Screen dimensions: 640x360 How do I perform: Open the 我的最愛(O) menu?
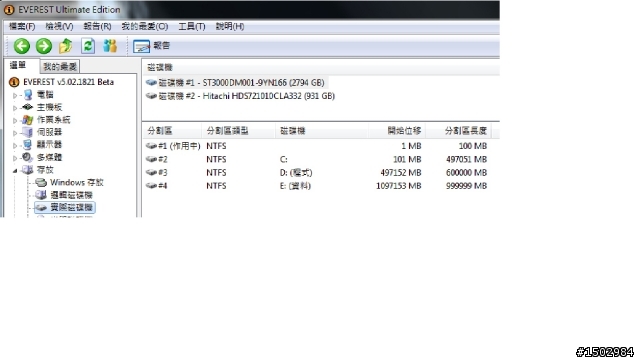coord(144,27)
